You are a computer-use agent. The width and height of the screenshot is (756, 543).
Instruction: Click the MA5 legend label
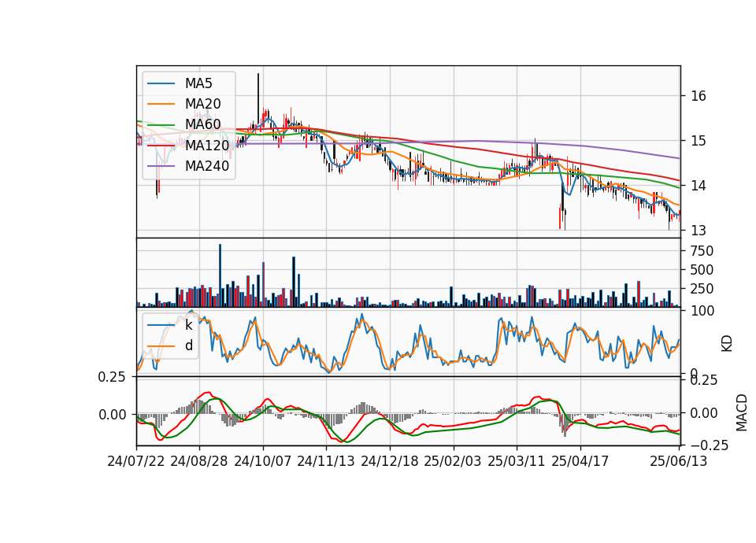click(x=198, y=83)
